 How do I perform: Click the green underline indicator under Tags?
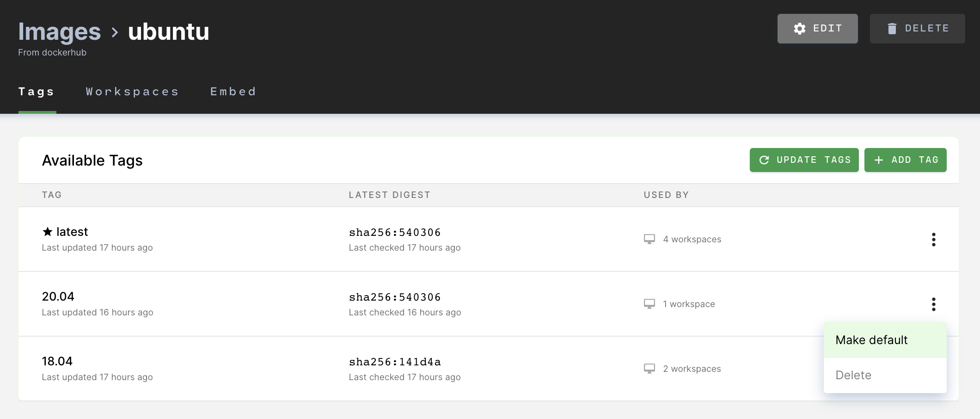(37, 111)
